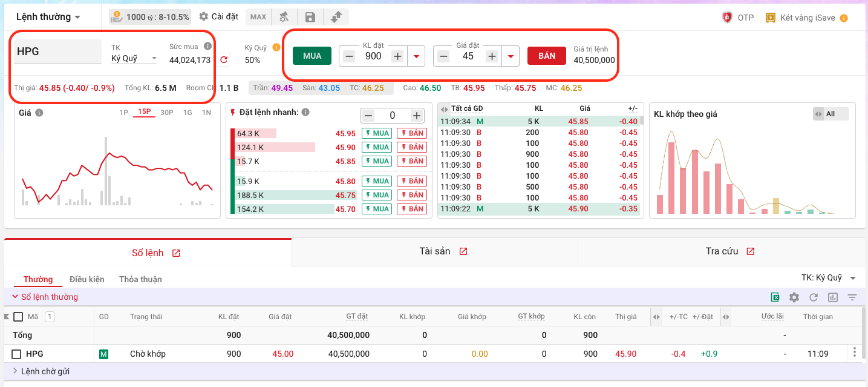Increase KL đặt quantity with plus
868x387 pixels.
click(397, 56)
